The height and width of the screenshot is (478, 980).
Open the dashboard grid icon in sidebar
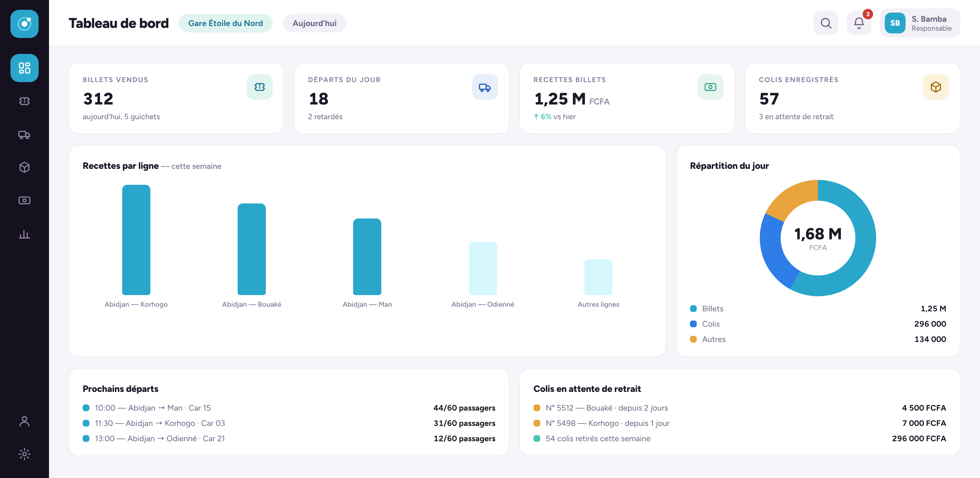[x=24, y=68]
